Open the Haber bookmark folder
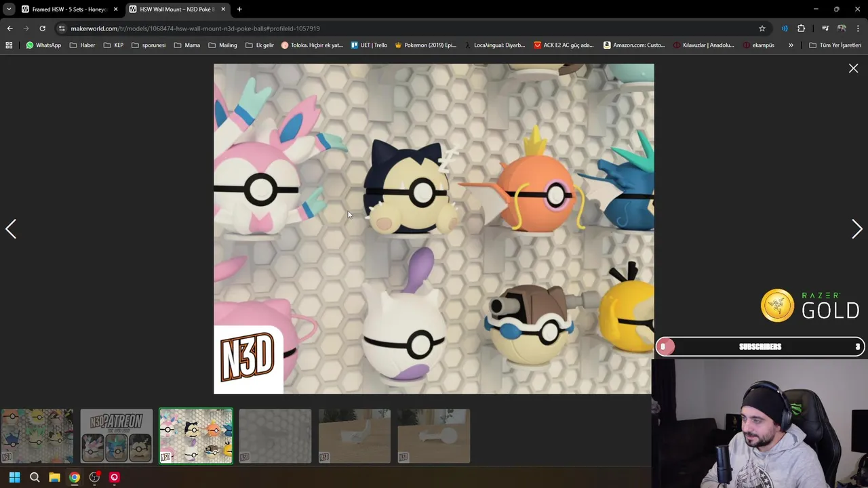This screenshot has height=488, width=868. click(82, 45)
